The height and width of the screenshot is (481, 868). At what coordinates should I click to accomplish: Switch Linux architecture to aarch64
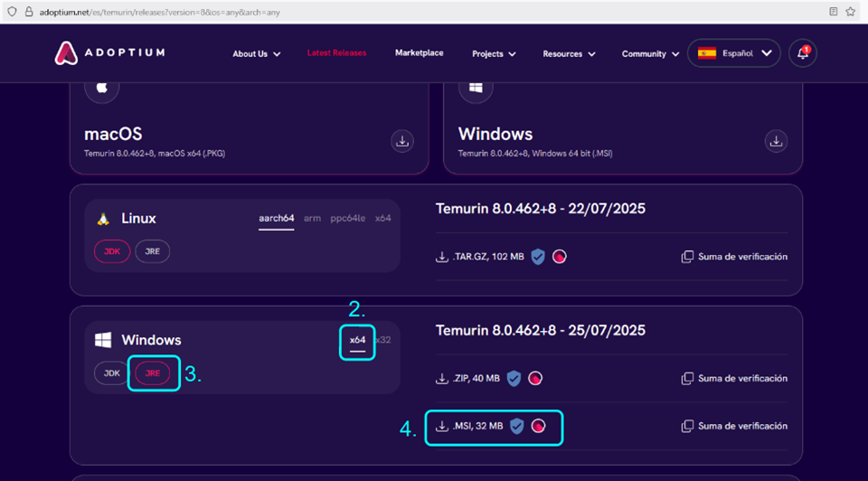point(277,219)
